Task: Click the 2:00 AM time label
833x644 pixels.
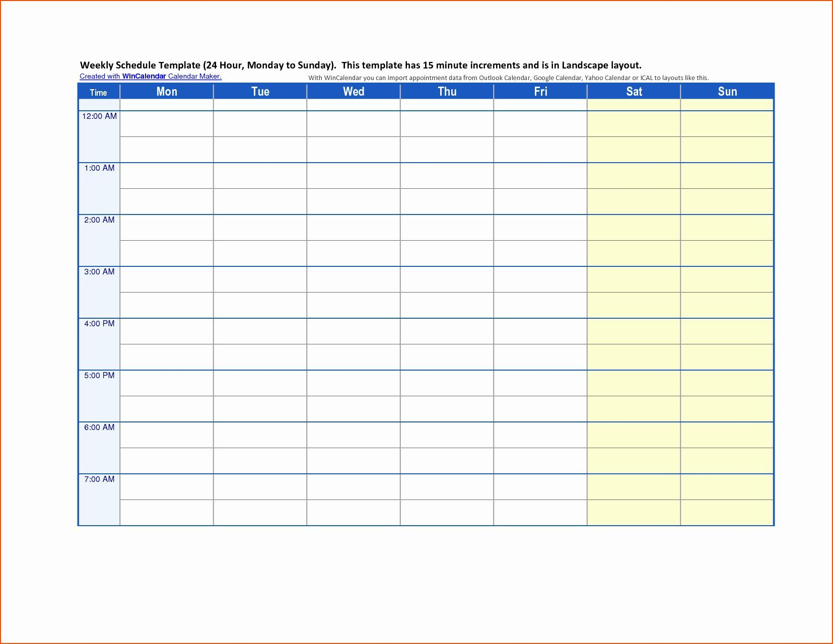Action: click(x=100, y=220)
